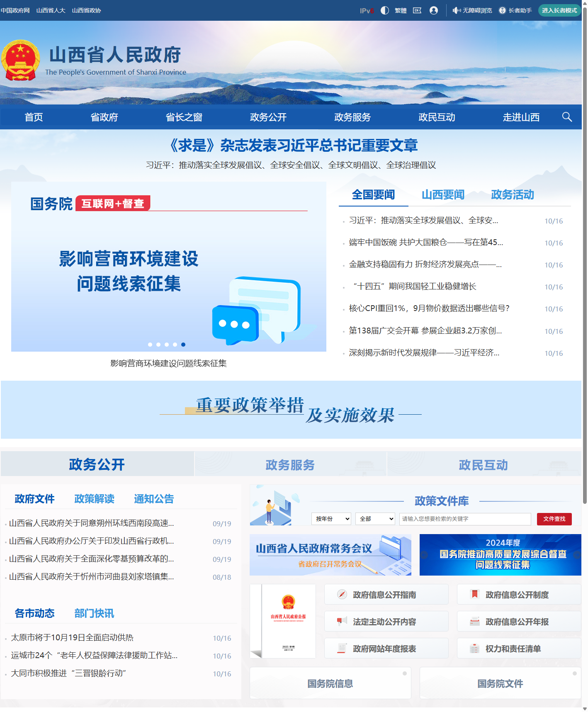Viewport: 588px width, 712px height.
Task: Open 政府网站年度报表 icon button
Action: click(386, 649)
